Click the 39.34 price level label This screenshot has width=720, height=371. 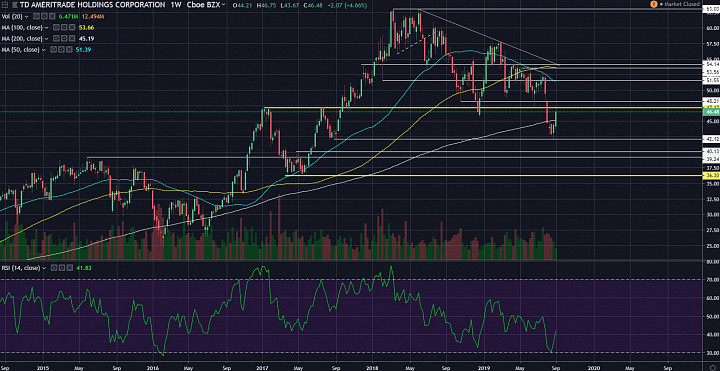click(x=711, y=159)
